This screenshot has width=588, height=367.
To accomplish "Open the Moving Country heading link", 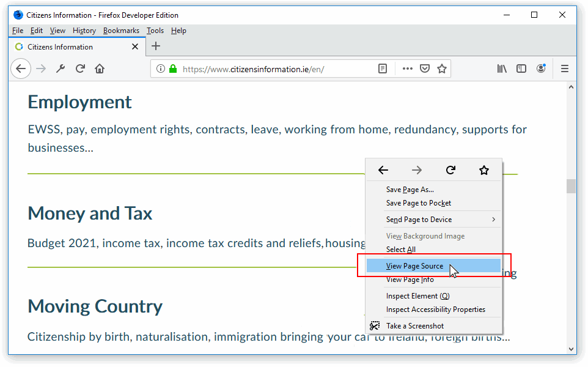I will pos(95,306).
